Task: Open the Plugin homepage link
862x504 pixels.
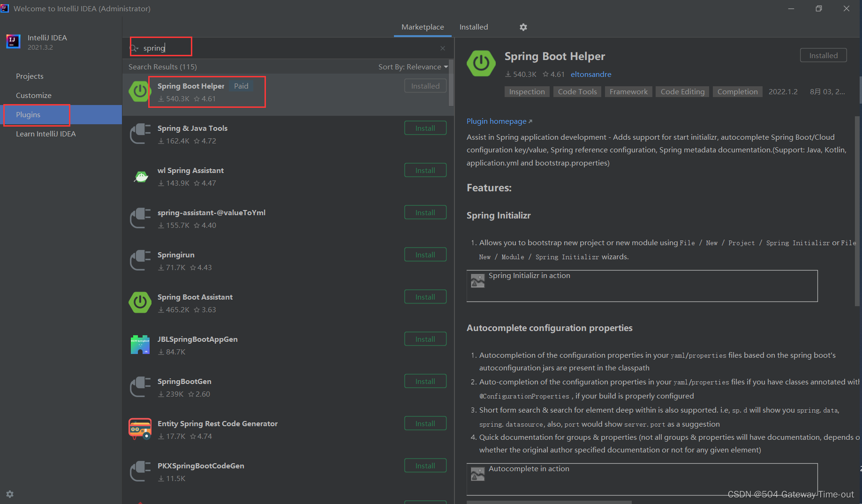Action: click(x=499, y=121)
